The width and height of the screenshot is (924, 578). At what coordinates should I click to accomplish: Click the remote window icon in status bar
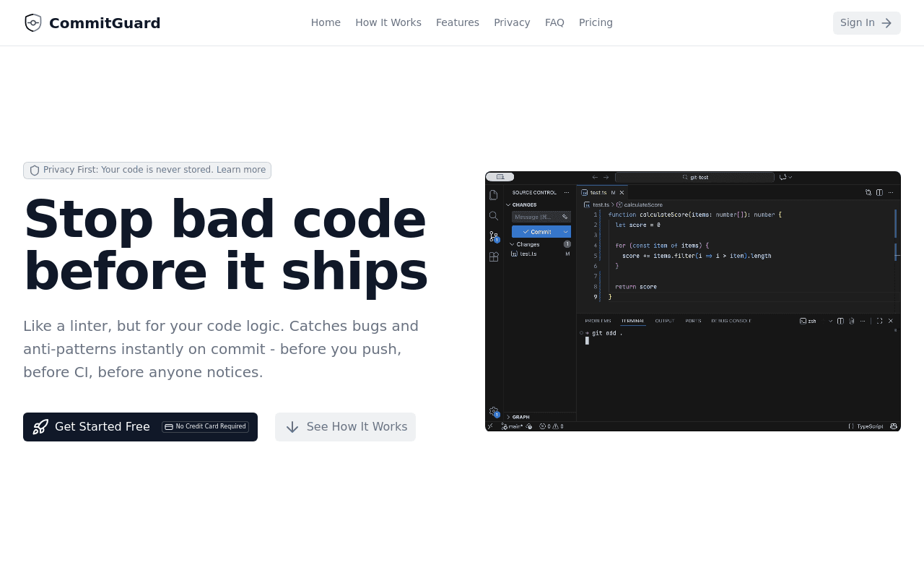point(490,426)
